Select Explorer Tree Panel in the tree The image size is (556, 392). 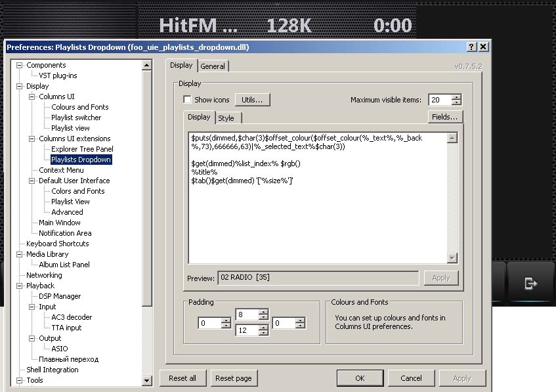[82, 149]
